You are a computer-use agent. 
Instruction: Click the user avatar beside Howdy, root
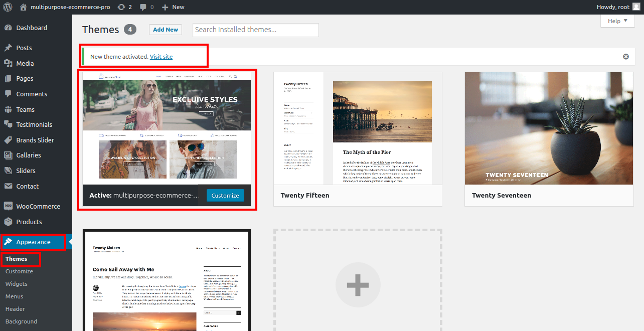(636, 7)
